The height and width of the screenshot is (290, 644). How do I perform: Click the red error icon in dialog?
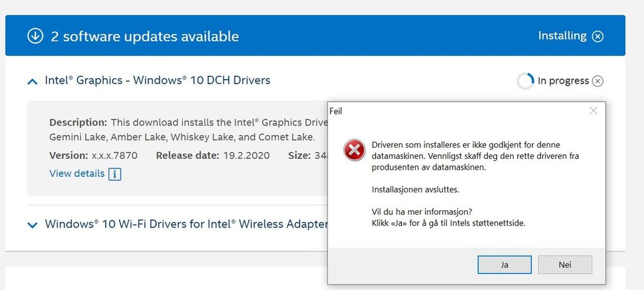point(354,150)
